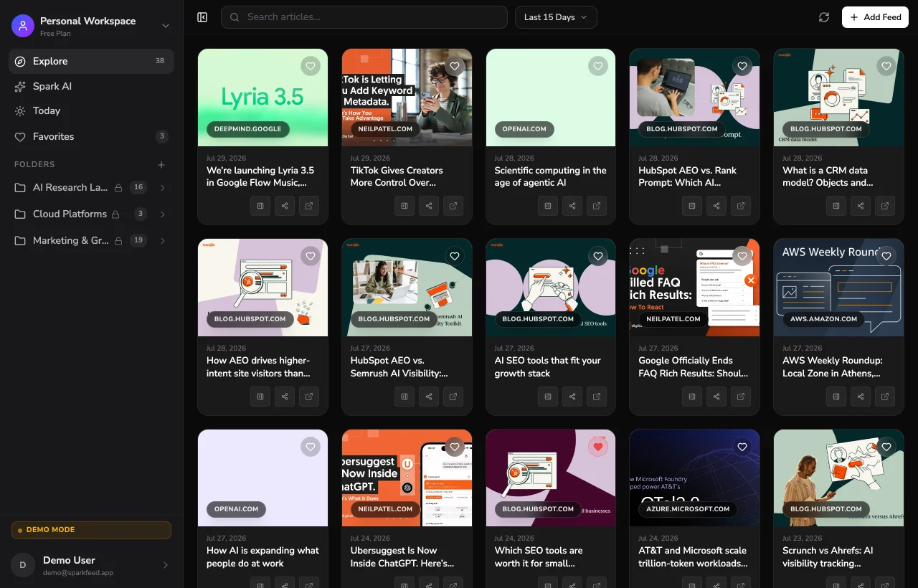The image size is (918, 588).
Task: Click the DEEPMIND.GOOGLE source badge
Action: point(248,129)
